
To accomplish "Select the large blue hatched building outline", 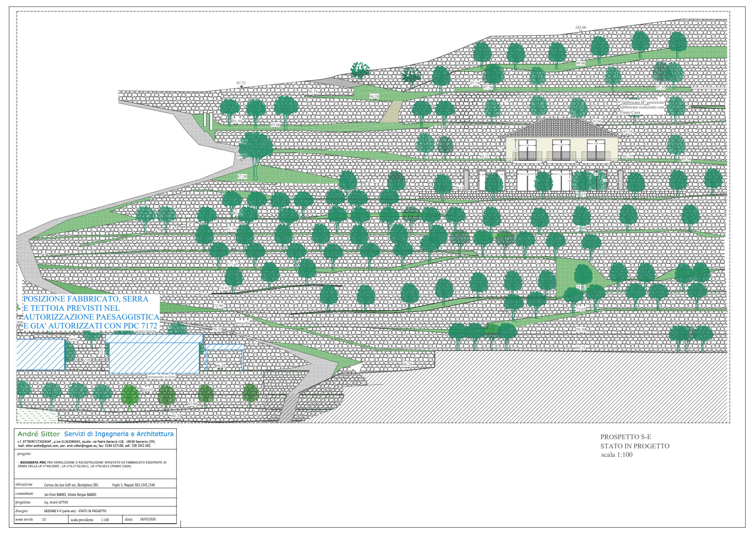I will coord(154,354).
